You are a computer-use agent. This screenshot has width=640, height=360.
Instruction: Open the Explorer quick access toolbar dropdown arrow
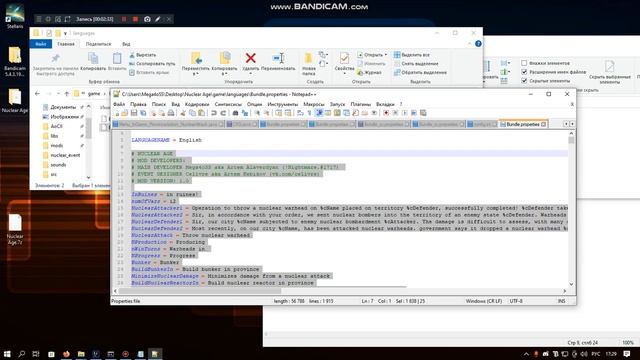tap(65, 33)
